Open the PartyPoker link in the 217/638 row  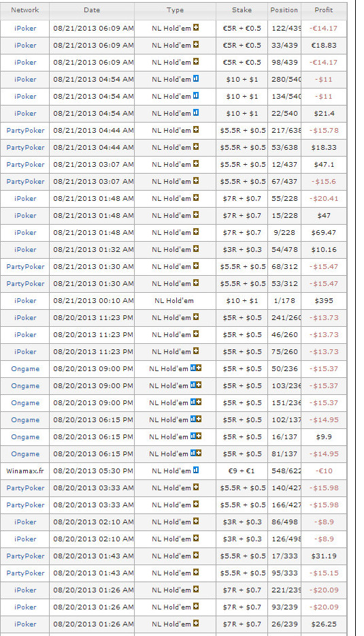coord(25,131)
